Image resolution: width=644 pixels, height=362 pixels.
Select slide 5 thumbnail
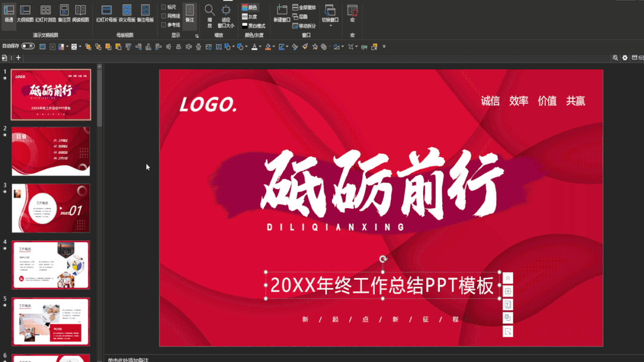pos(51,322)
